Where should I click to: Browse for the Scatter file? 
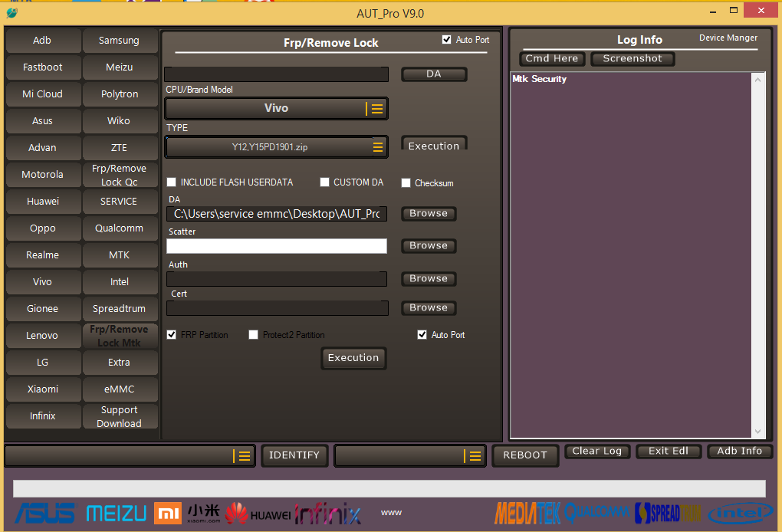tap(429, 246)
